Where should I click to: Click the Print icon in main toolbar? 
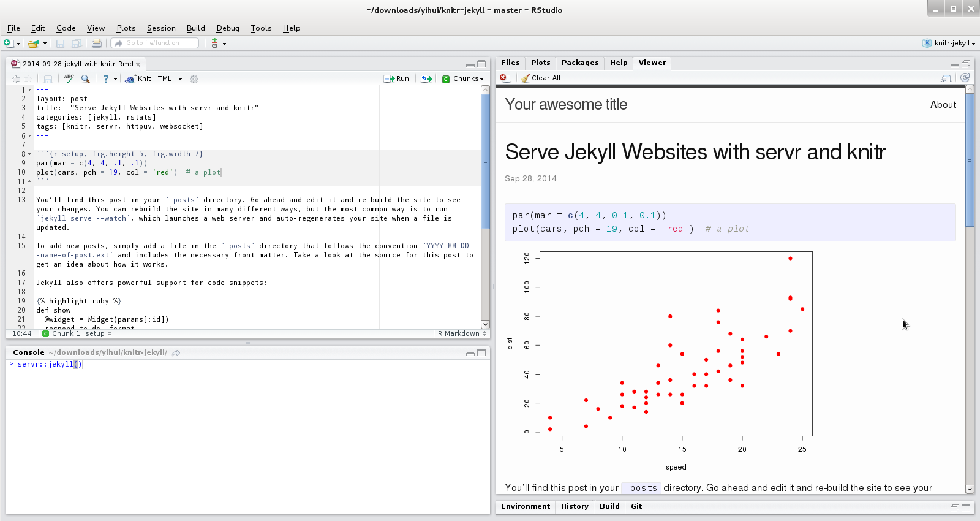[97, 43]
